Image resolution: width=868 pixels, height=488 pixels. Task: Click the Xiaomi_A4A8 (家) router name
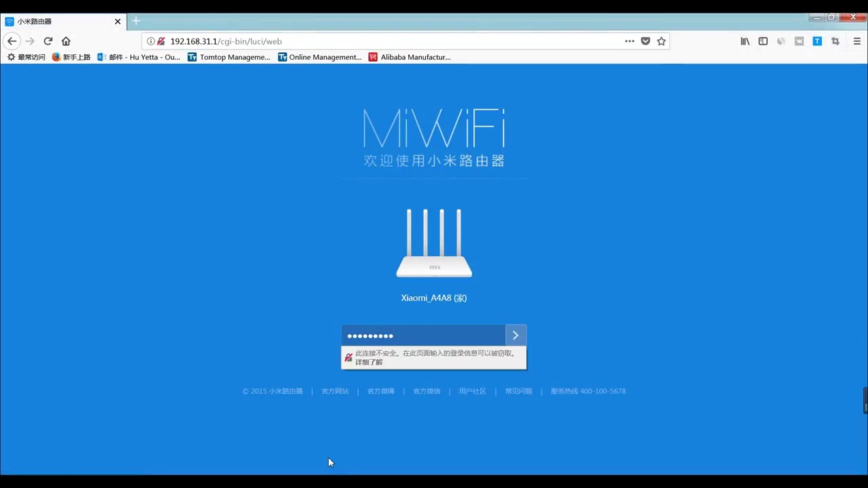point(434,298)
